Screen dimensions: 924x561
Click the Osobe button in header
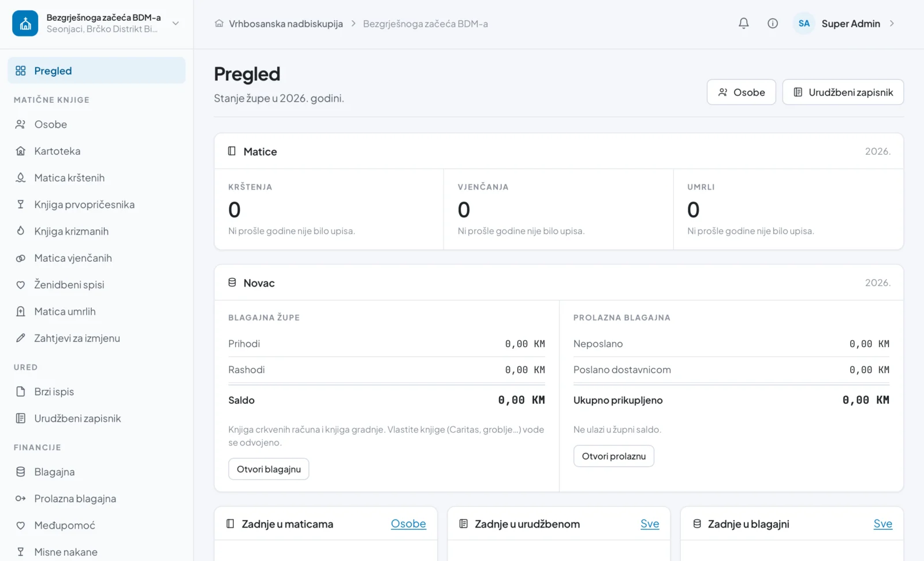pos(742,92)
